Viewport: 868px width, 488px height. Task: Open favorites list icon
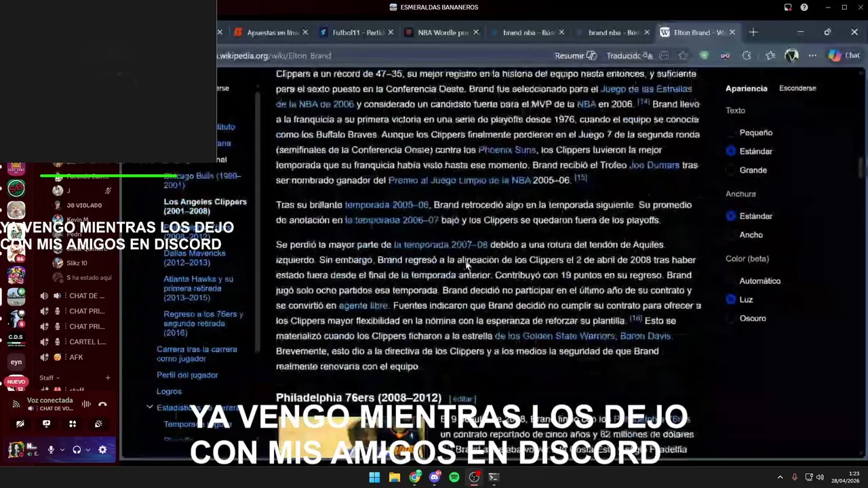click(770, 56)
